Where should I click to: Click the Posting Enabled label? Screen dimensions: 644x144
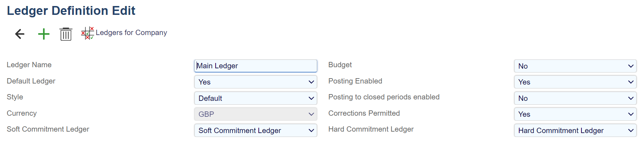click(x=355, y=81)
